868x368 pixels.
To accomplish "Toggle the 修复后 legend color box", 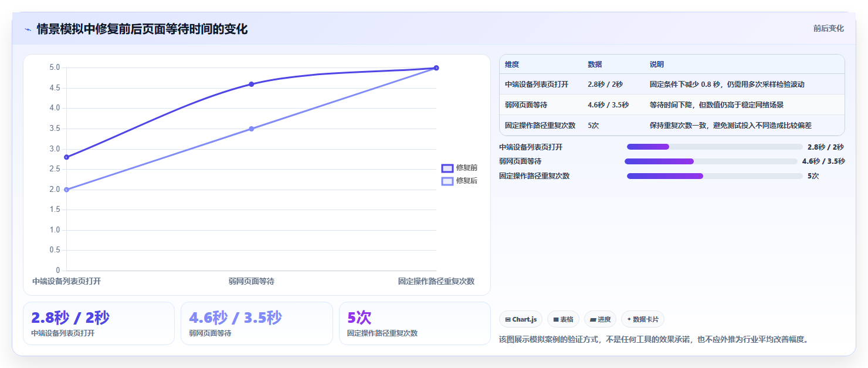I will click(x=447, y=181).
